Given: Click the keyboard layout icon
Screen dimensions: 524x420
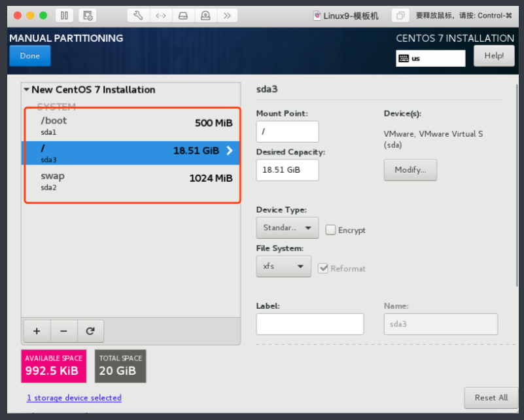Looking at the screenshot, I should pos(404,58).
